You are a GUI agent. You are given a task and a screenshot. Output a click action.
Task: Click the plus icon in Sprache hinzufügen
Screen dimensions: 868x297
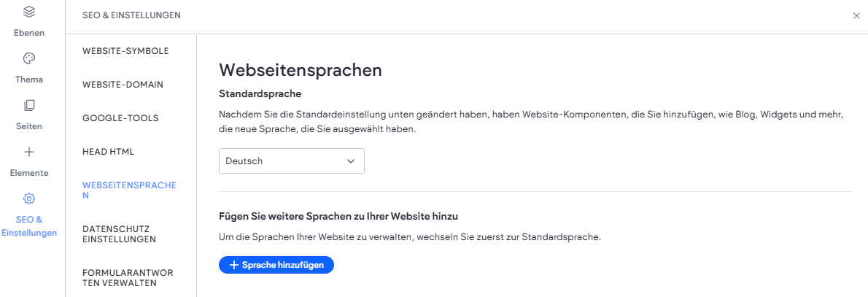233,266
